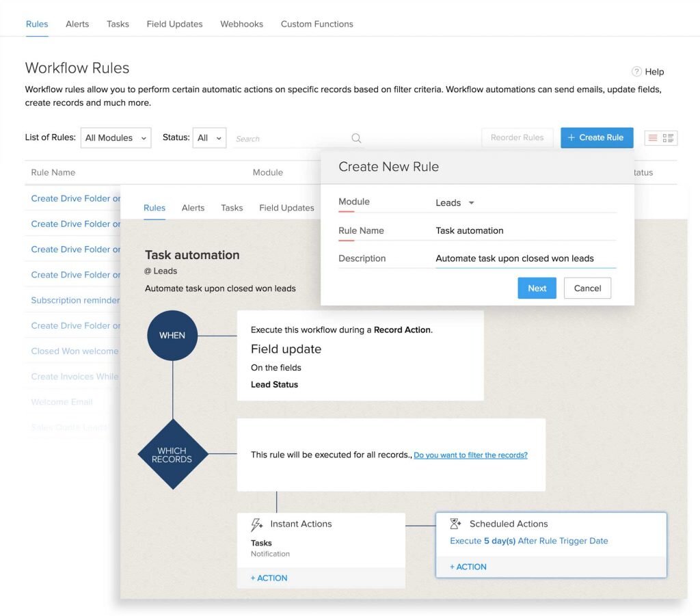Open the Welcome Email rule

[62, 402]
